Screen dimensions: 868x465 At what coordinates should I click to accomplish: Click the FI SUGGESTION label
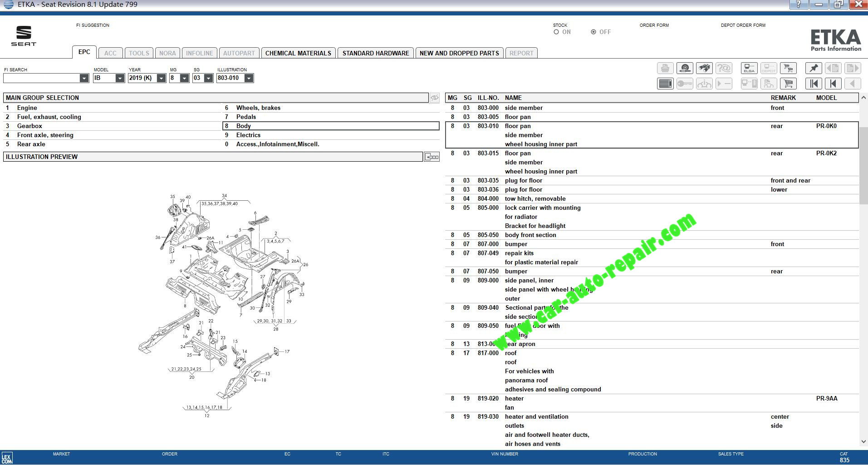(x=93, y=25)
